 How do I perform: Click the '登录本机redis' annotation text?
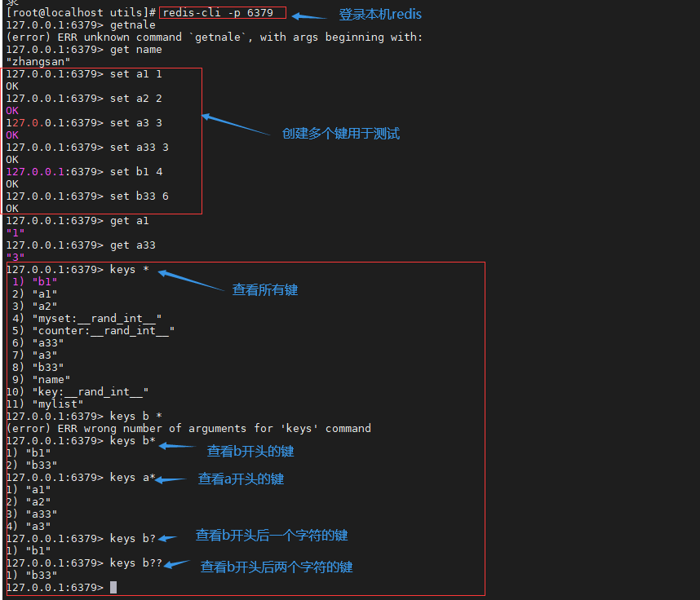pyautogui.click(x=380, y=15)
